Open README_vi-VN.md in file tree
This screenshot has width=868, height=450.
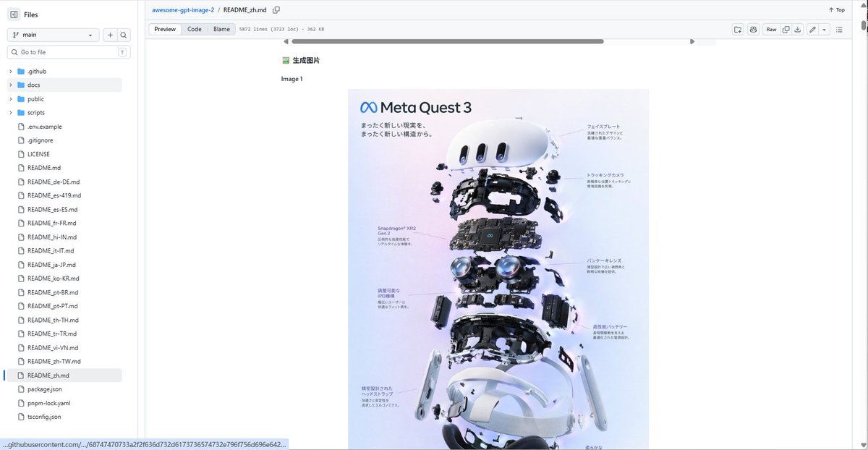coord(53,347)
